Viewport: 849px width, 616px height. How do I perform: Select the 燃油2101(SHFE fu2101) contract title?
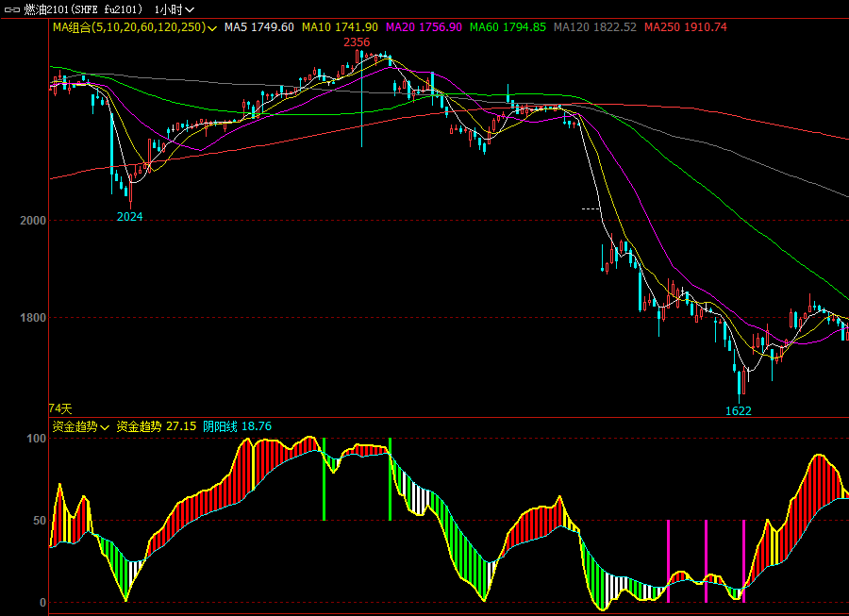click(x=84, y=9)
